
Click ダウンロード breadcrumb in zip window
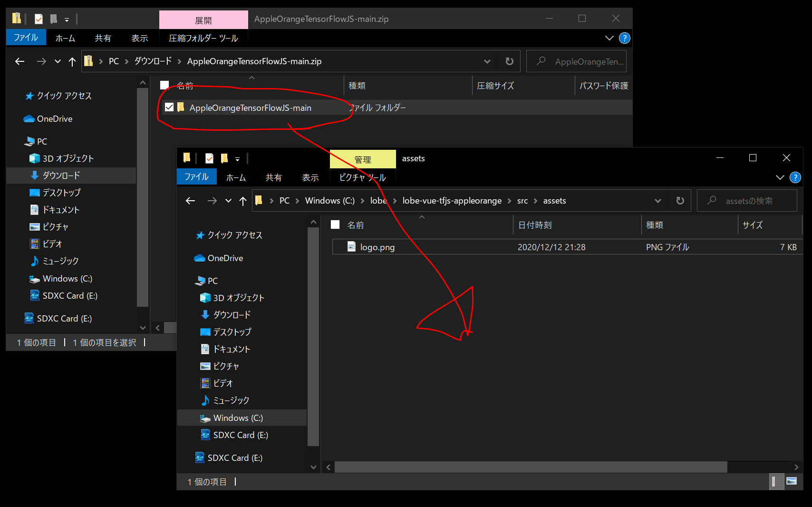pos(153,61)
